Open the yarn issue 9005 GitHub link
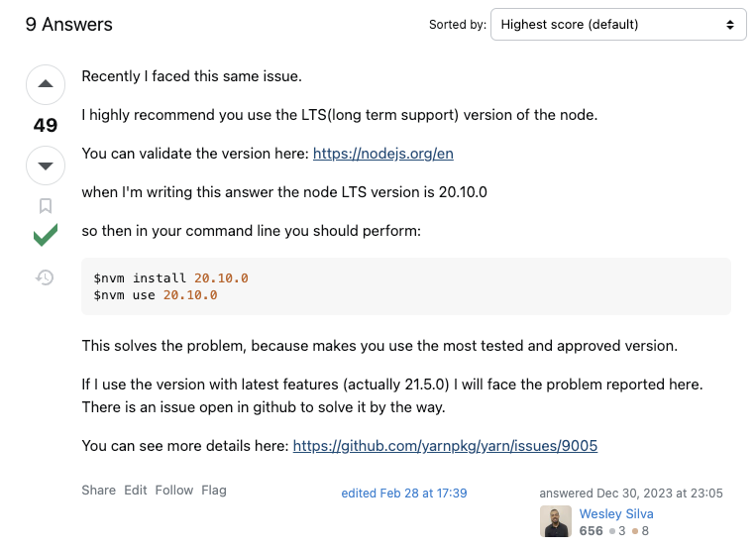 (x=445, y=446)
